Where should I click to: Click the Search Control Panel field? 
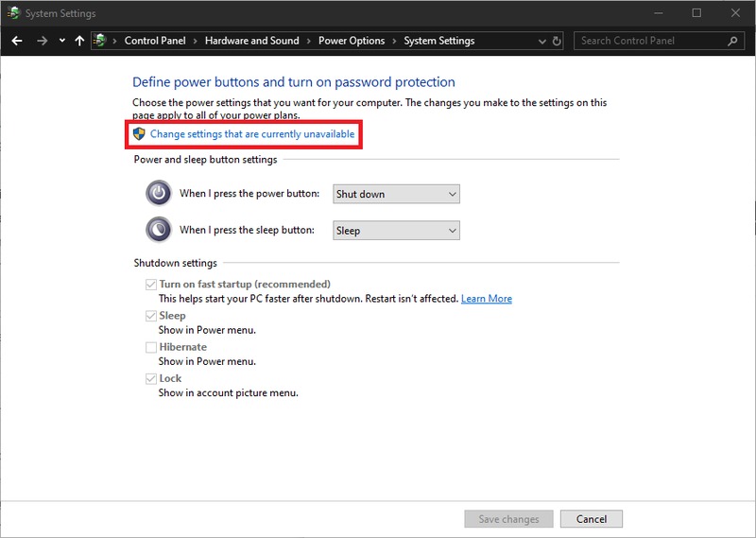(x=650, y=41)
